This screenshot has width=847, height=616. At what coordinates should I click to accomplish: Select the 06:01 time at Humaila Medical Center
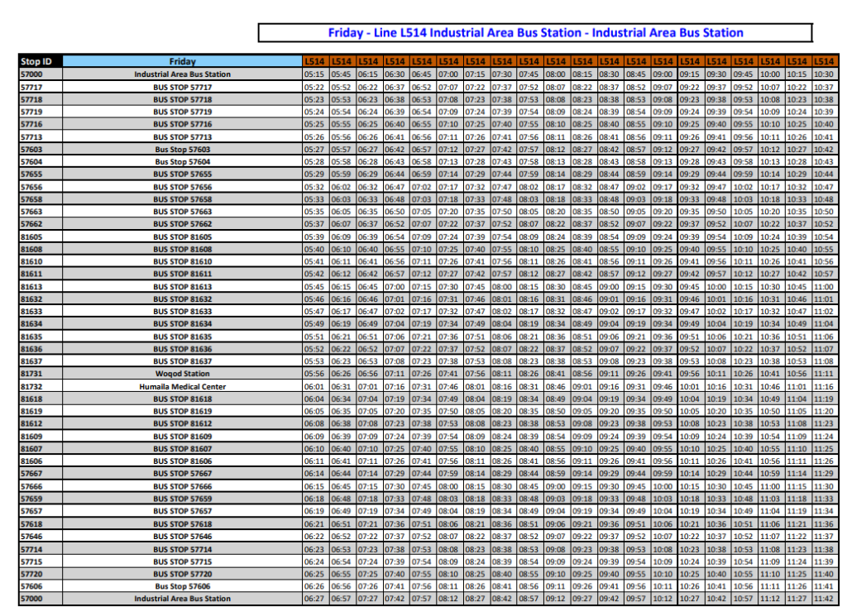pyautogui.click(x=313, y=386)
